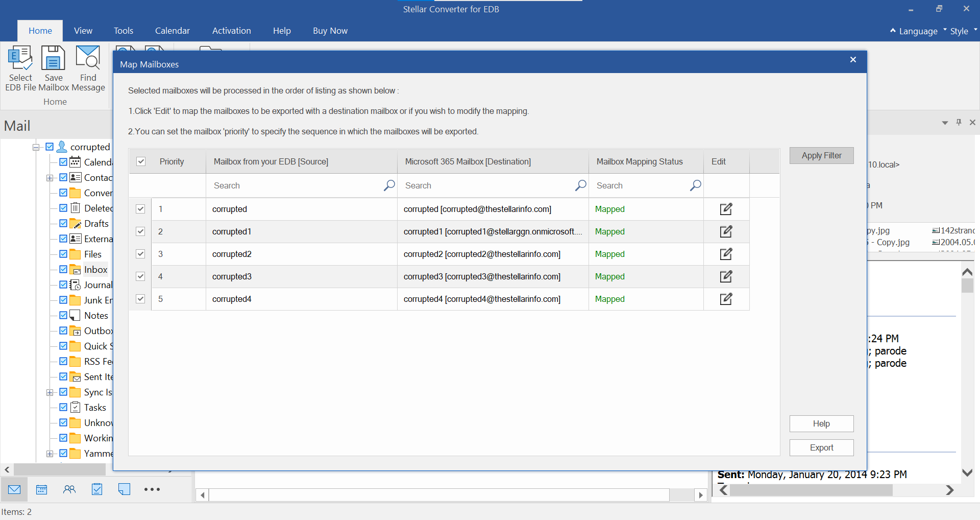
Task: Click the preview pane vertical scrollbar down arrow
Action: point(967,472)
